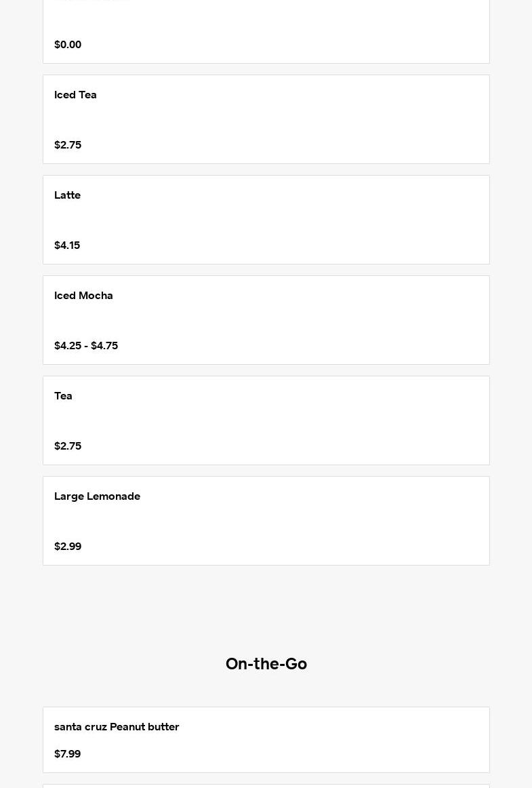532x788 pixels.
Task: Select the $7.99 peanut butter price
Action: [67, 754]
